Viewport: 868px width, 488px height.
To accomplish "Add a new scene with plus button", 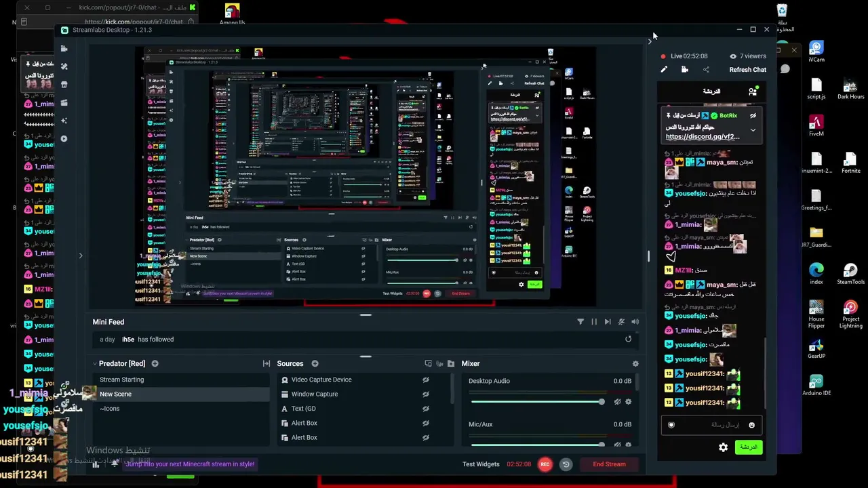I will 155,364.
